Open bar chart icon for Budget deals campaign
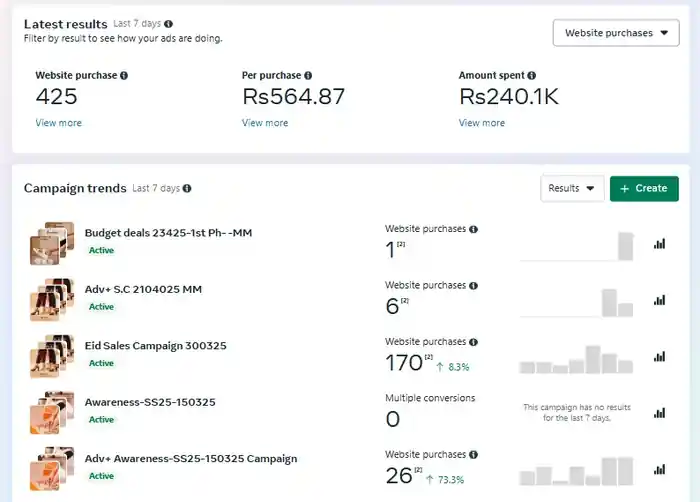 tap(659, 244)
